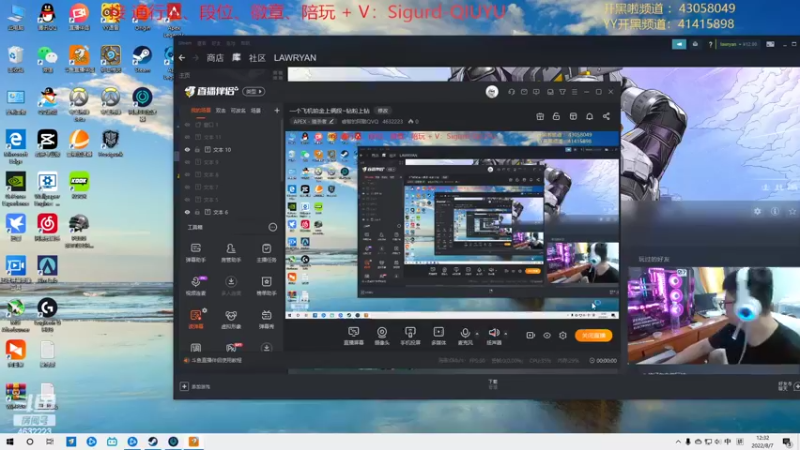Mute the speaker in streaming app

[493, 336]
